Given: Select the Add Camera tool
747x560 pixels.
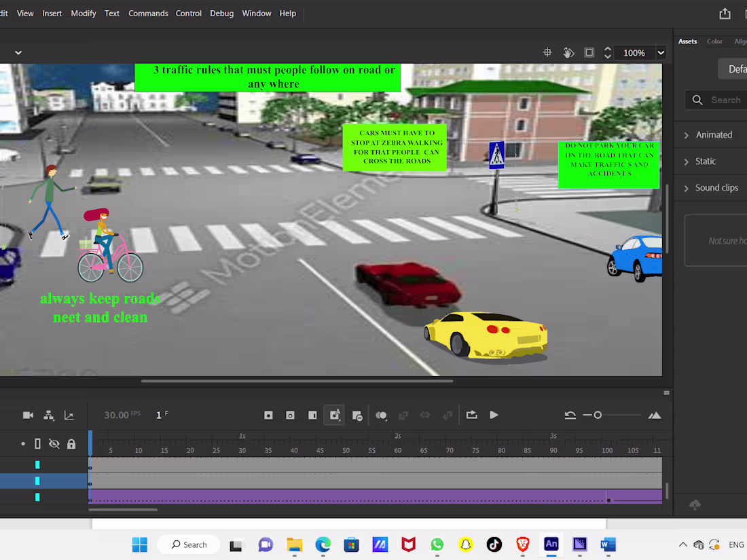Looking at the screenshot, I should [x=27, y=415].
